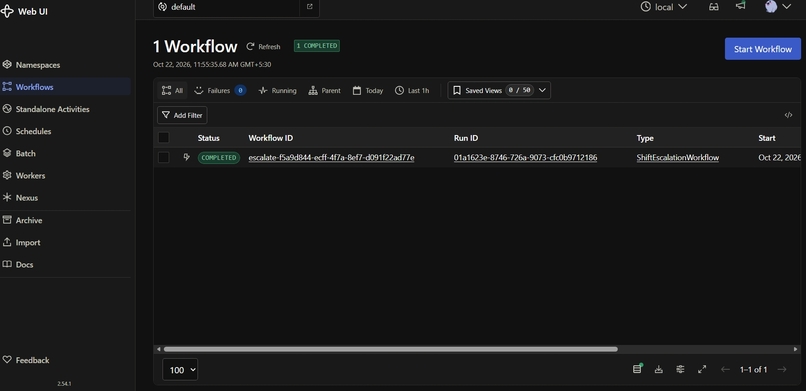Click the megaphone announcements icon
This screenshot has height=391, width=806.
coord(740,6)
